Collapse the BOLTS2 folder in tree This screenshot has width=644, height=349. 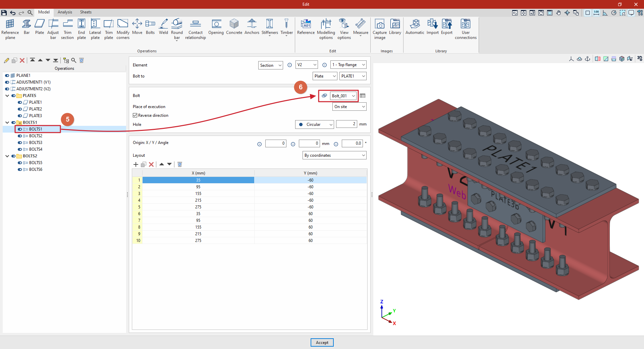[7, 156]
